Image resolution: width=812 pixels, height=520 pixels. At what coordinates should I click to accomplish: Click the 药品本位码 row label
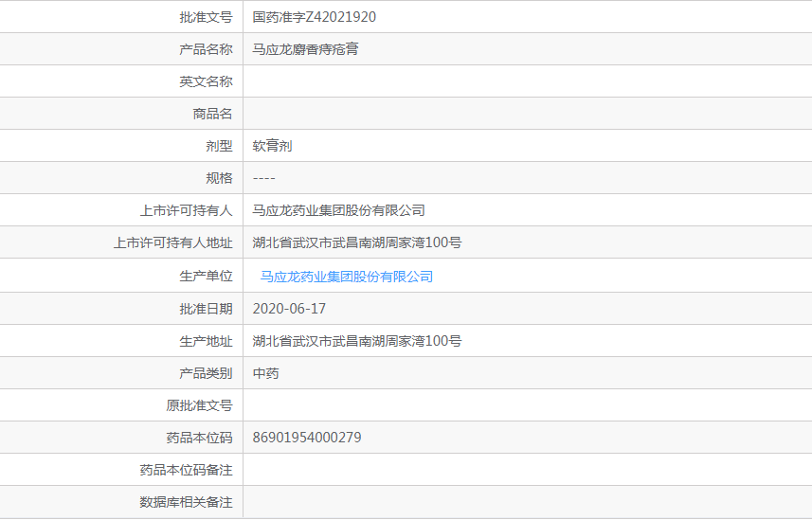pyautogui.click(x=199, y=438)
